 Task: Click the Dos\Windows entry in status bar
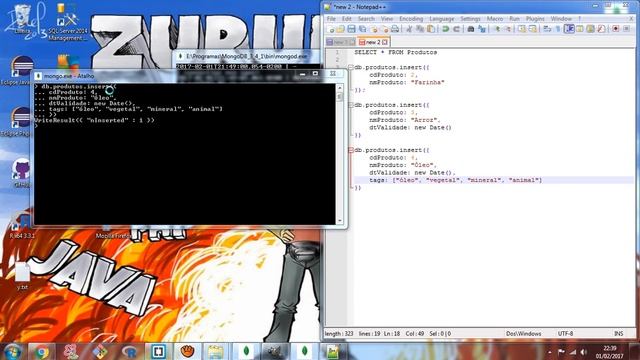[524, 333]
